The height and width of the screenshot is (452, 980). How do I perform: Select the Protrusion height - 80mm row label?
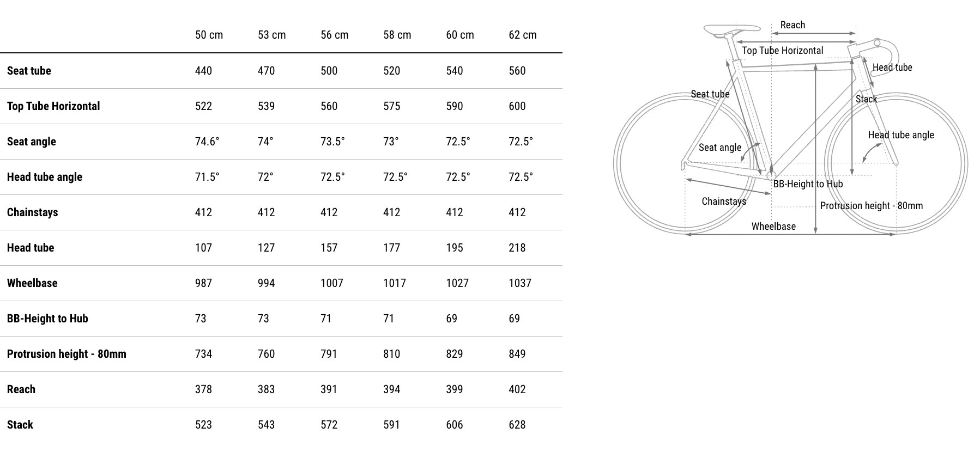pyautogui.click(x=66, y=354)
